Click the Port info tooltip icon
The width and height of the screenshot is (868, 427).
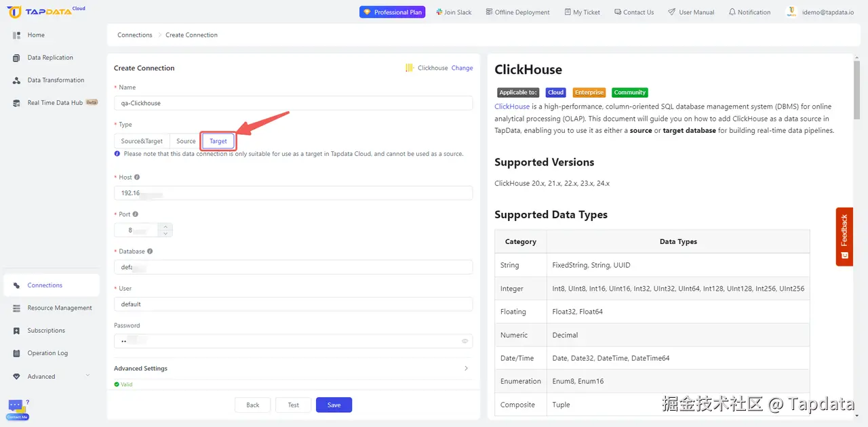135,214
